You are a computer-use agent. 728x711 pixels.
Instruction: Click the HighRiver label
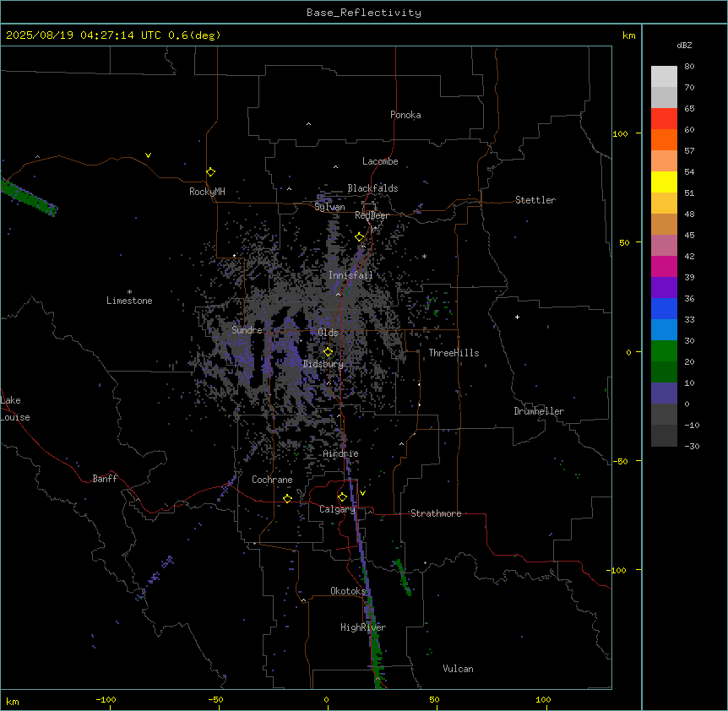(363, 627)
